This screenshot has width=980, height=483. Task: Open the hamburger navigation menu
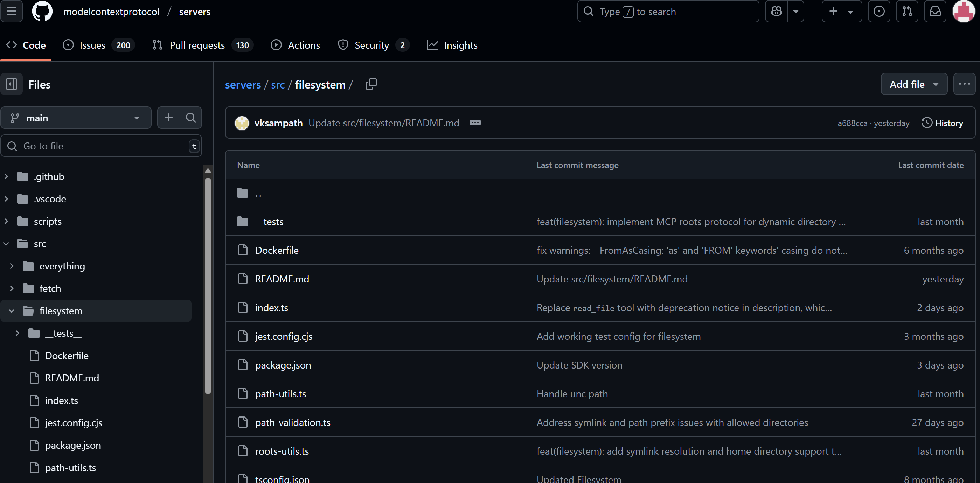pyautogui.click(x=12, y=12)
